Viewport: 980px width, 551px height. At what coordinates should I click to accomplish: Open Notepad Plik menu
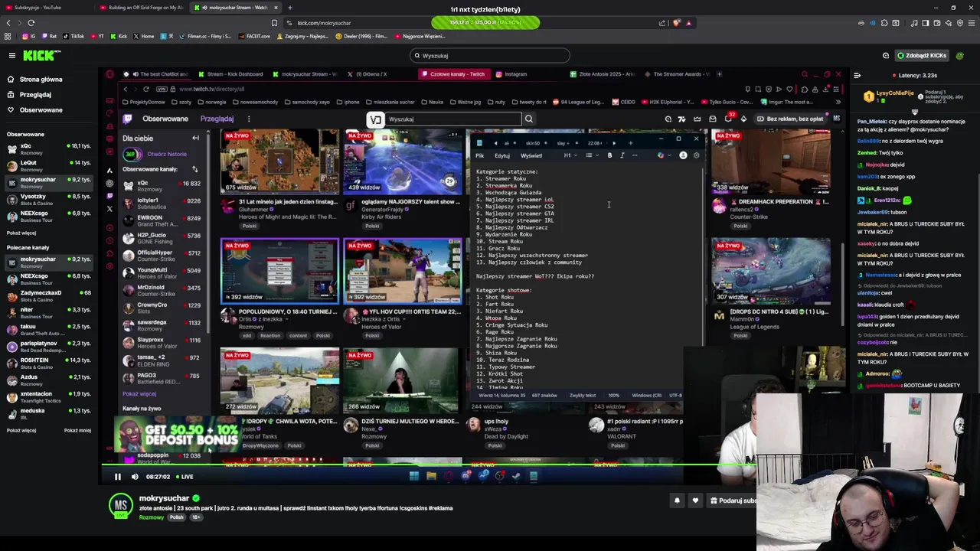(480, 155)
